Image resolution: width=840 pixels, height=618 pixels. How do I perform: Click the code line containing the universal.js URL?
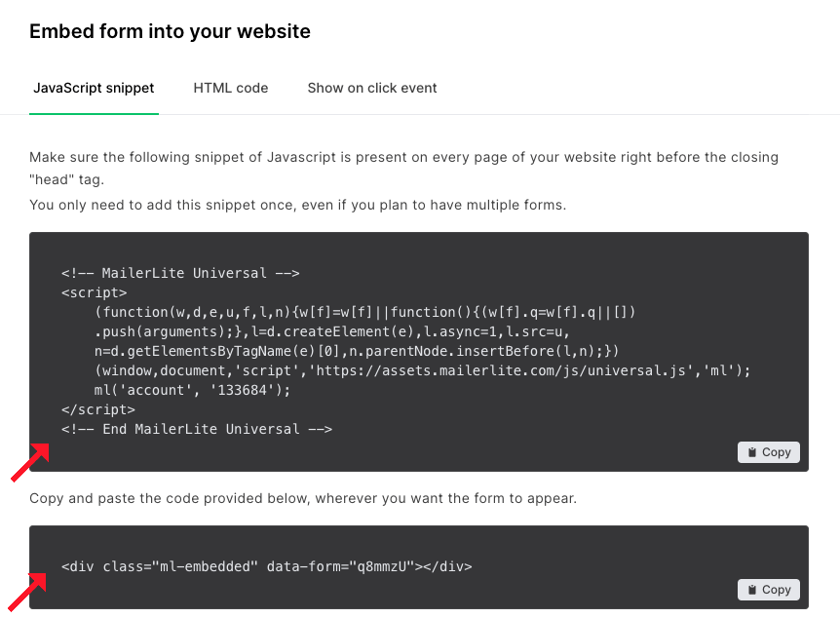(x=423, y=370)
